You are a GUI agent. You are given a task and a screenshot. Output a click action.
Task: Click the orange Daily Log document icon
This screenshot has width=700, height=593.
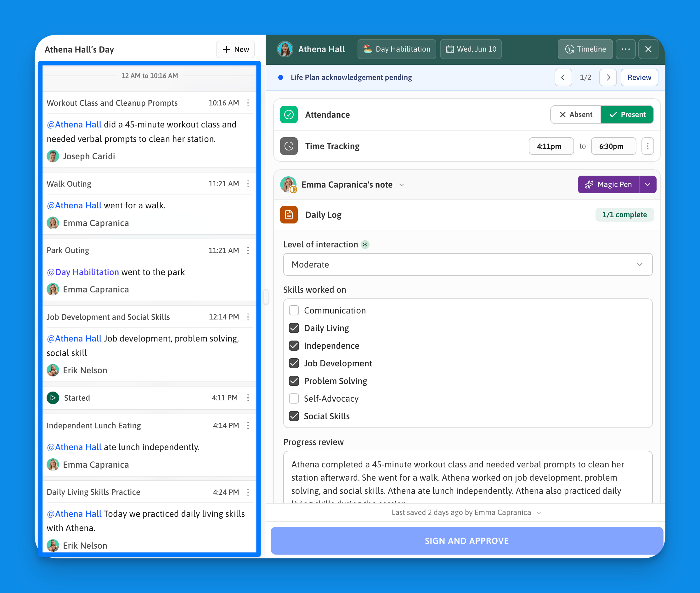pyautogui.click(x=289, y=214)
